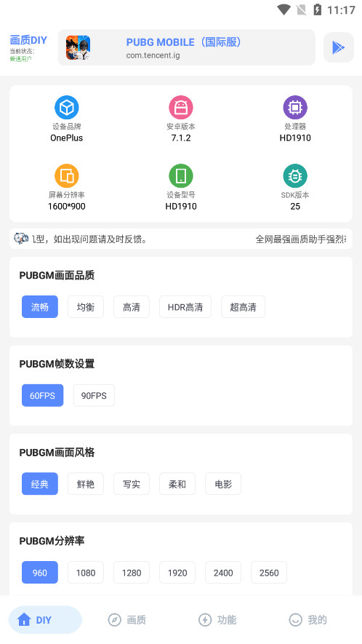
Task: Tap the PUBGM帧数设置 heading
Action: [57, 364]
